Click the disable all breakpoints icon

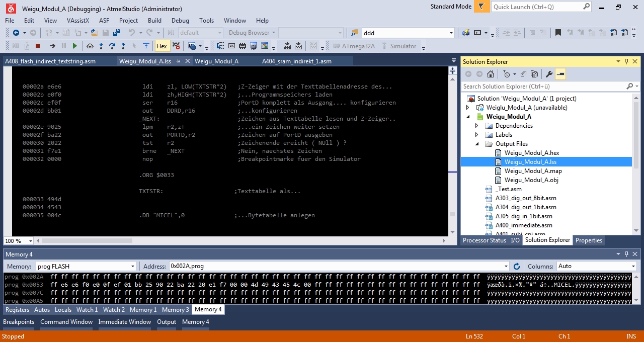(176, 46)
